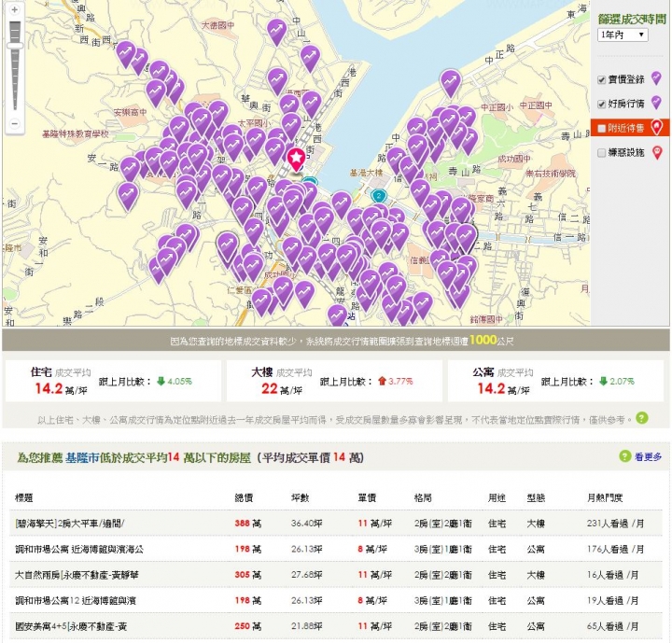Enable the 附近待售 checkbox
672x643 pixels.
(x=602, y=128)
